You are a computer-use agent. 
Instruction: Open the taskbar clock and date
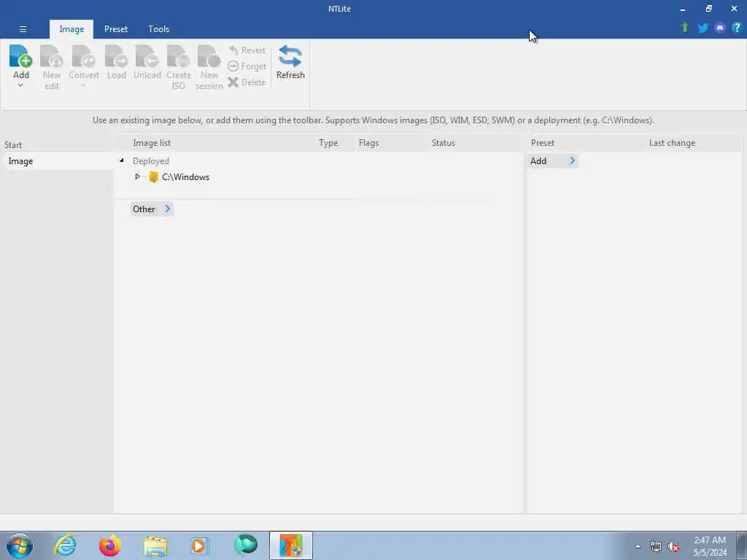(x=710, y=546)
